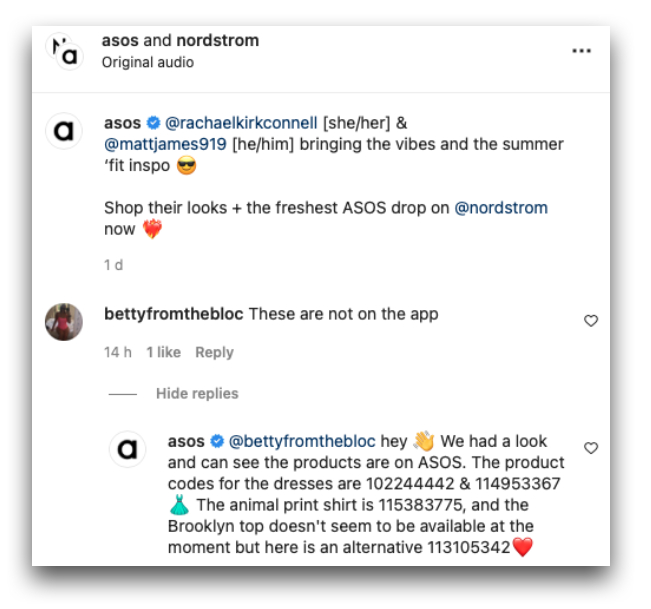Click the asos verified badge in caption
The height and width of the screenshot is (609, 651).
coord(153,124)
